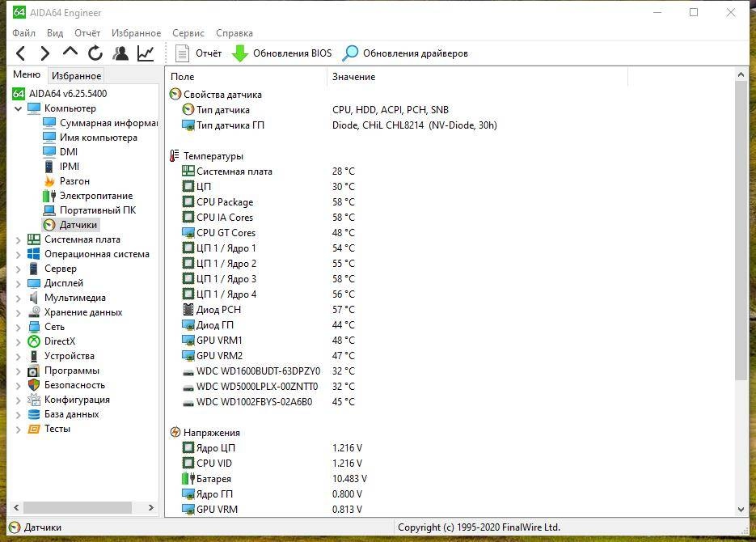Screen dimensions: 756x542
Task: Click the Конфигурация gear icon
Action: pos(34,400)
